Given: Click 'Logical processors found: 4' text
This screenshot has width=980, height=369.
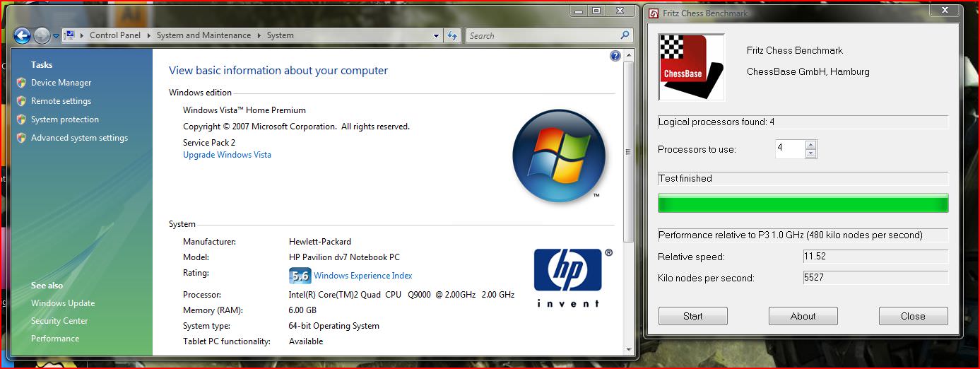Looking at the screenshot, I should click(x=716, y=122).
